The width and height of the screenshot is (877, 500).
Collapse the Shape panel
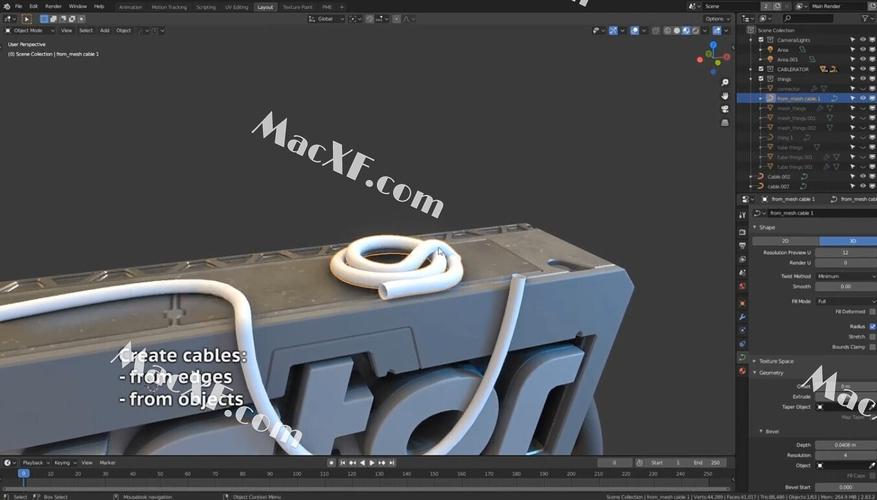click(755, 227)
